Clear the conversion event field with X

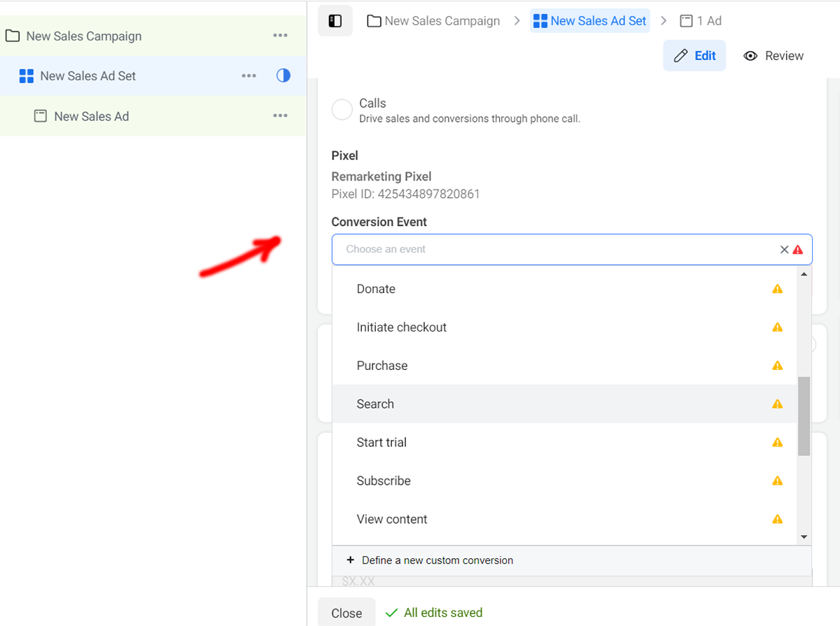pos(784,250)
